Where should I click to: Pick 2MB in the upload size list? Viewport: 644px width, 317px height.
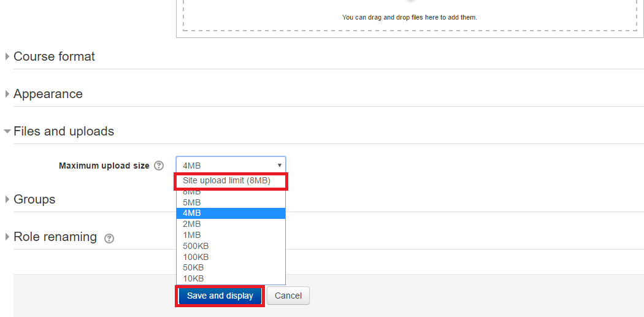tap(192, 224)
